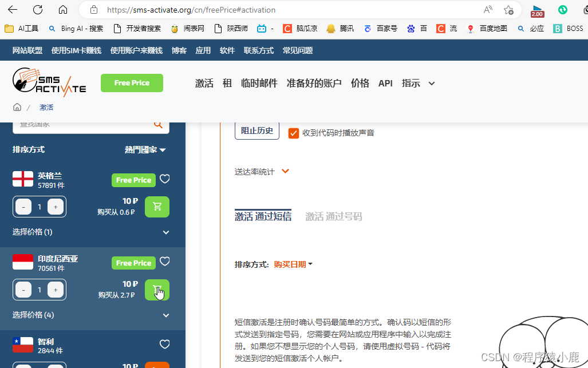The image size is (588, 368).
Task: Click Free Price badge for 印度尼西亚
Action: (x=133, y=263)
